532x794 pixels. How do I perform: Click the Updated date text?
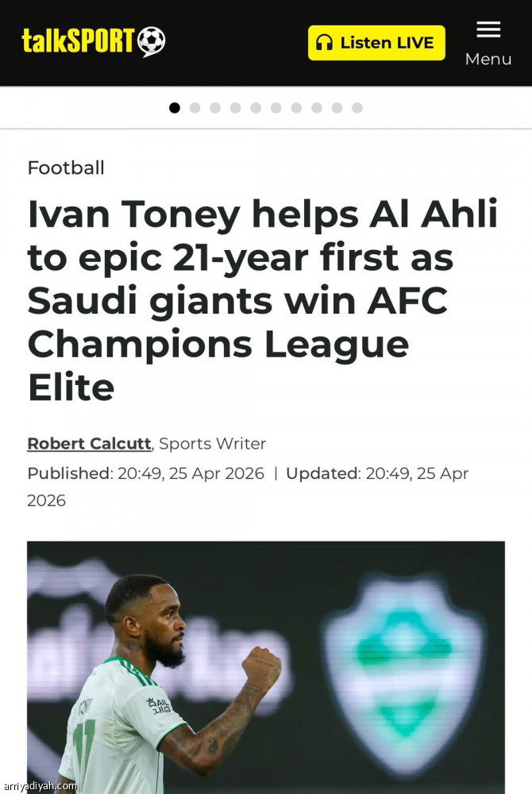click(x=377, y=474)
